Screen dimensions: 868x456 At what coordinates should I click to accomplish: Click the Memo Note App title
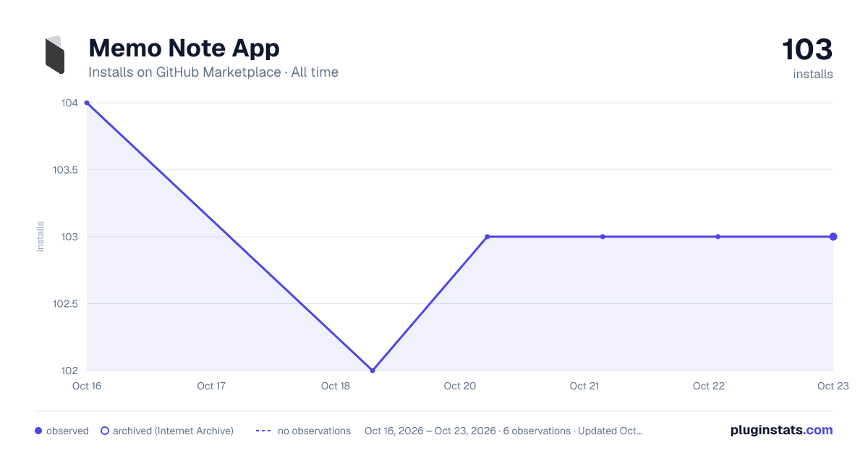tap(184, 48)
